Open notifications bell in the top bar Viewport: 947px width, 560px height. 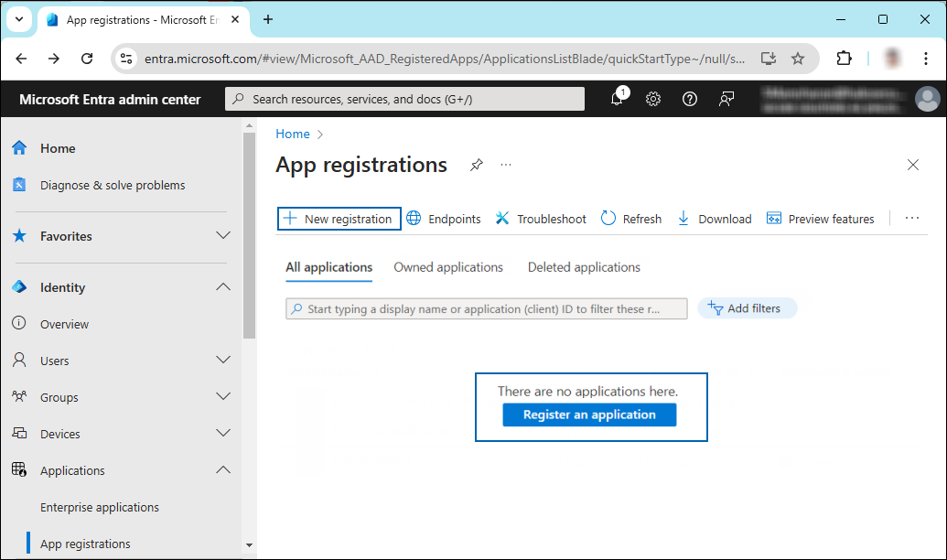click(617, 99)
